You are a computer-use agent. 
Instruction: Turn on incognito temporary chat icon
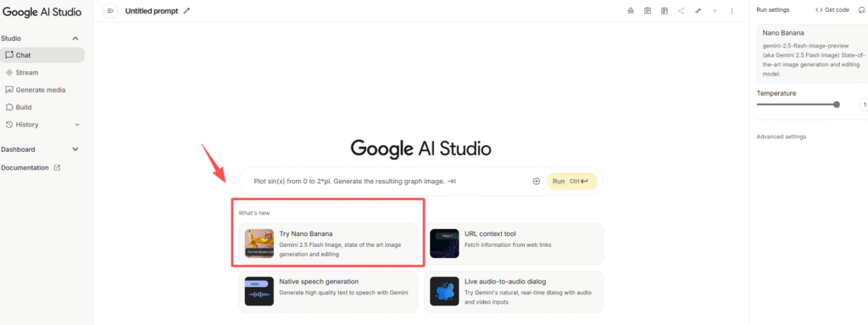pos(630,10)
